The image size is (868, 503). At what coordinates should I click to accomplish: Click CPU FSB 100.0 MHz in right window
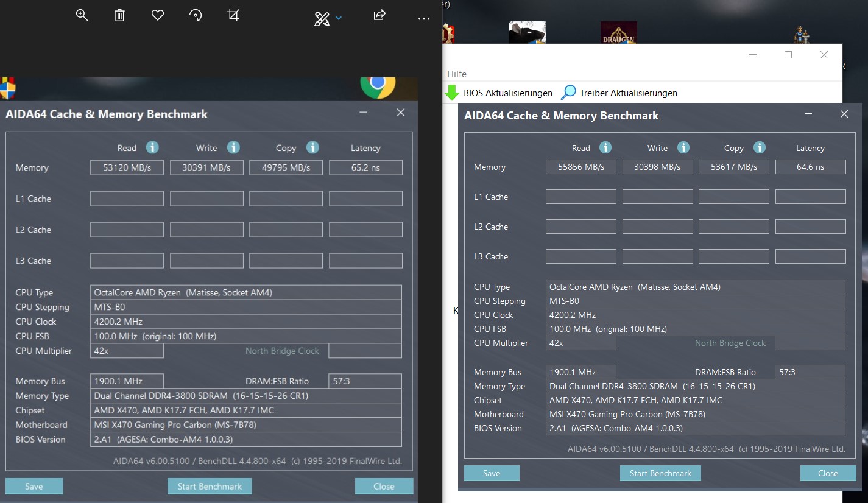[695, 329]
